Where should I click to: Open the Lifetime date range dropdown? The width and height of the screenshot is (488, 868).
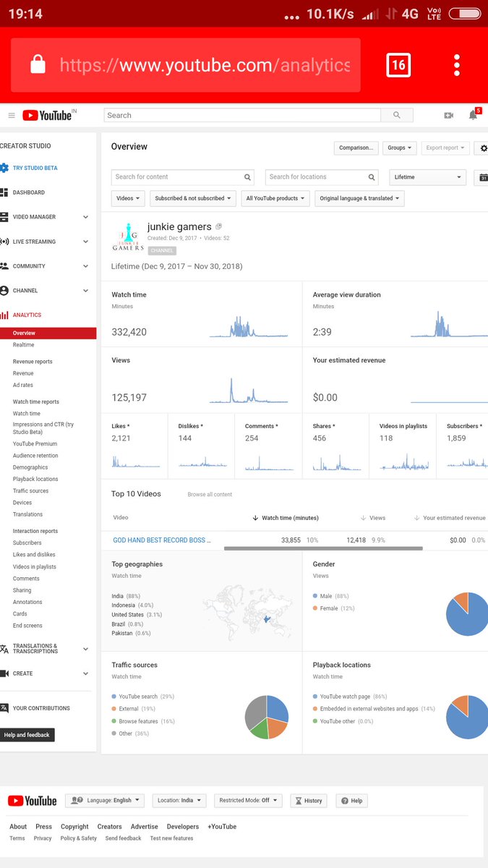tap(427, 177)
